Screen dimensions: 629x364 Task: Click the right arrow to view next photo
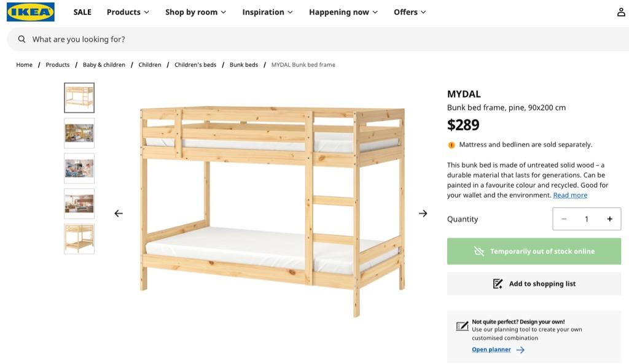[x=423, y=213]
